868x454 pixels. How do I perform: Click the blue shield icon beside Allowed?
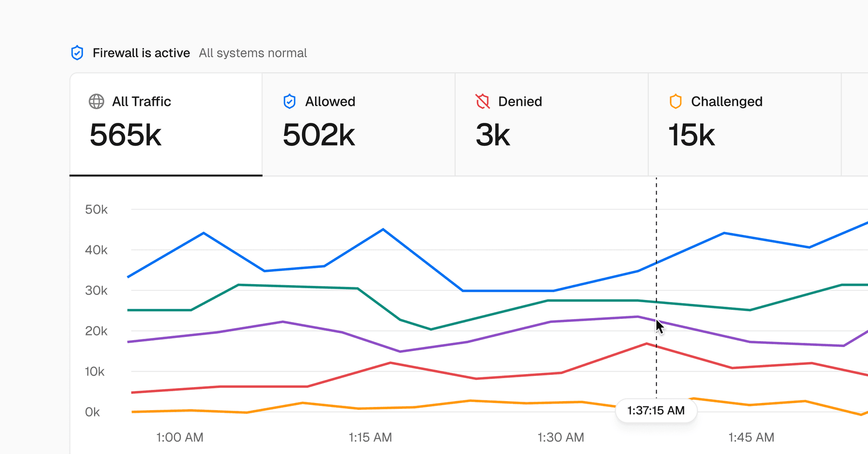[289, 102]
